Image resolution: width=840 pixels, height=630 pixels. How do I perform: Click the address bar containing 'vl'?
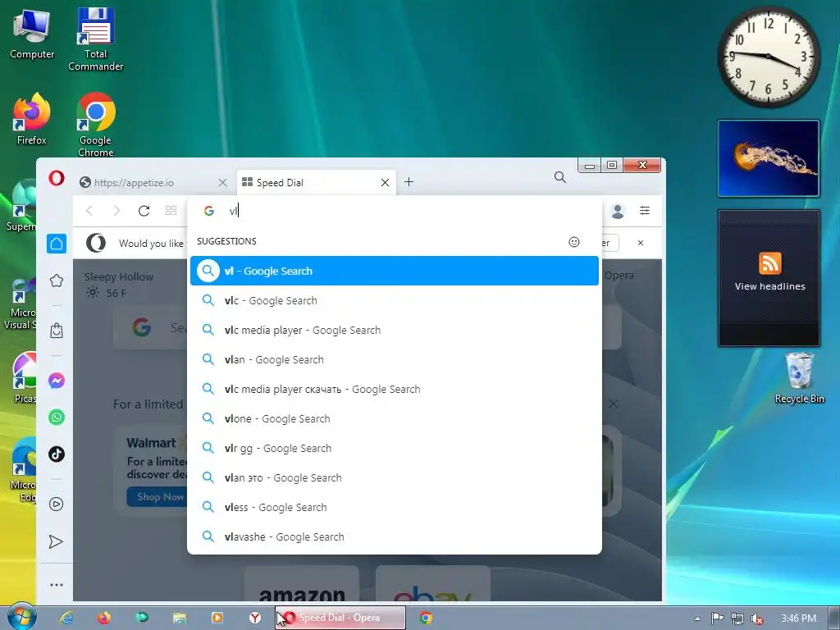[x=395, y=211]
